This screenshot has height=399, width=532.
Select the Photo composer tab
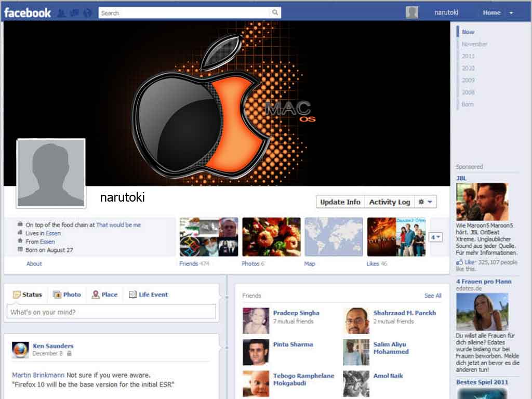pyautogui.click(x=67, y=295)
